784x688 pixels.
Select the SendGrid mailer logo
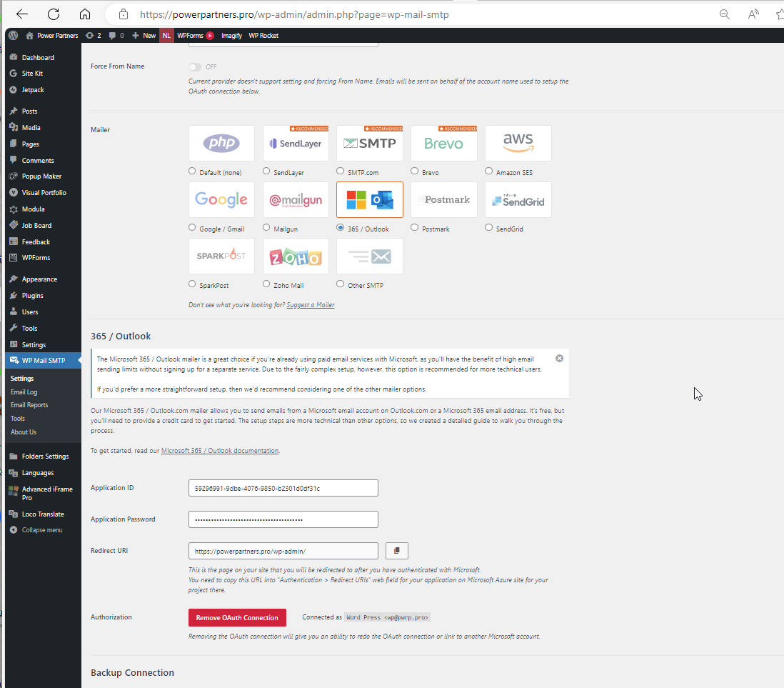[518, 199]
